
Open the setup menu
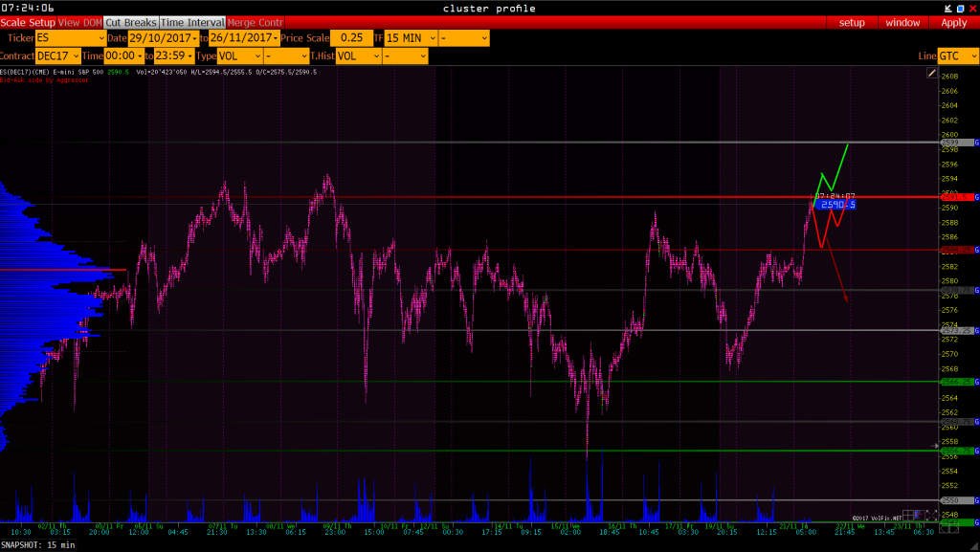(852, 22)
